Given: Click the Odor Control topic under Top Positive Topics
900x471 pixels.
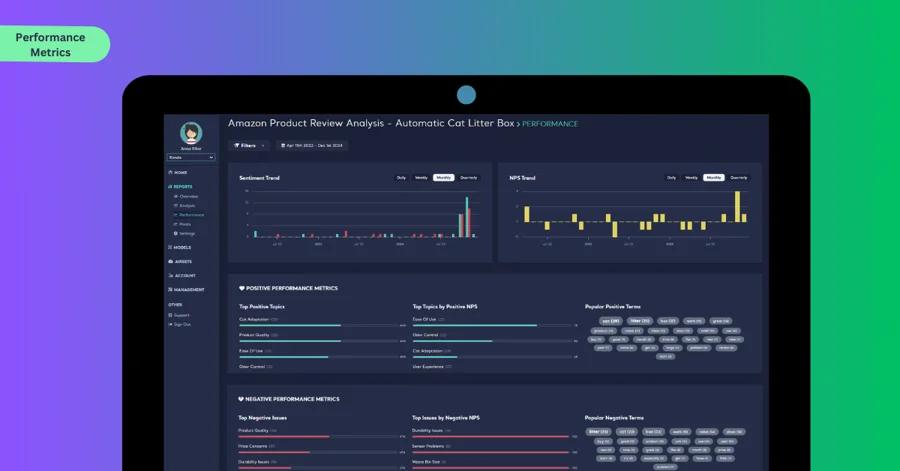Looking at the screenshot, I should [256, 367].
